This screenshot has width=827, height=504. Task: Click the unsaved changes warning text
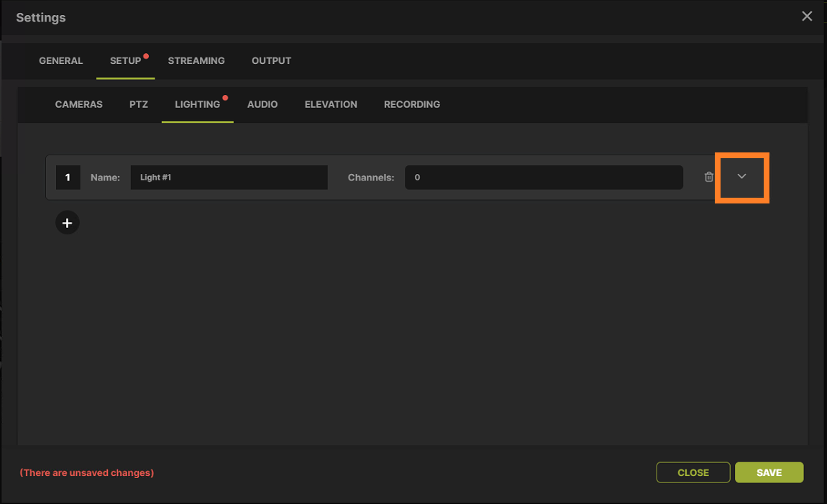[86, 472]
